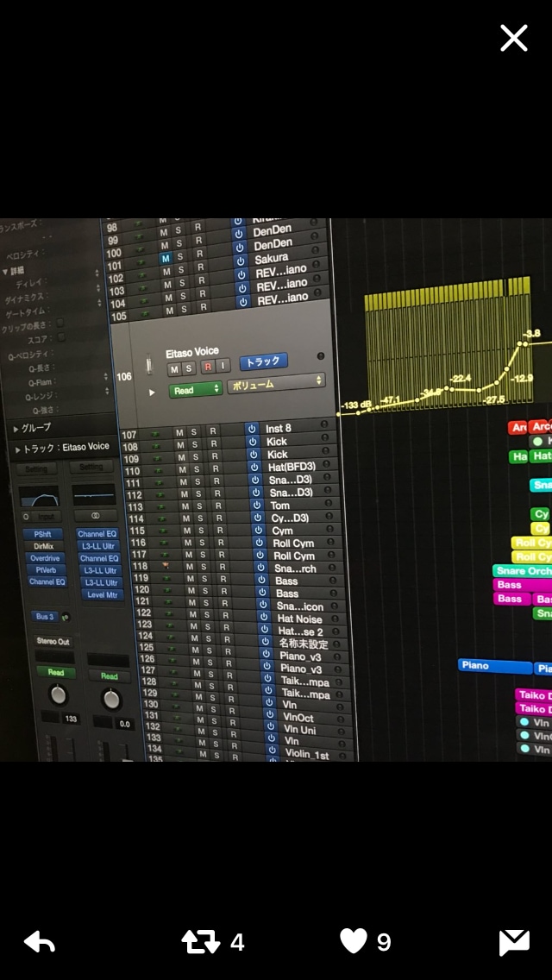Open the PtVerb plugin slot
552x980 pixels.
46,570
